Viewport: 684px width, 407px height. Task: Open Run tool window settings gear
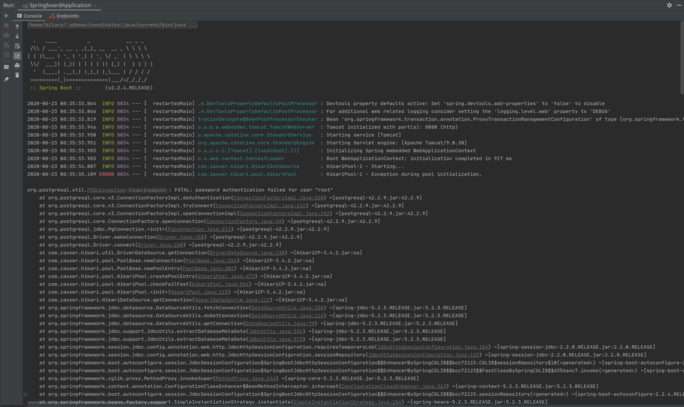pyautogui.click(x=669, y=5)
